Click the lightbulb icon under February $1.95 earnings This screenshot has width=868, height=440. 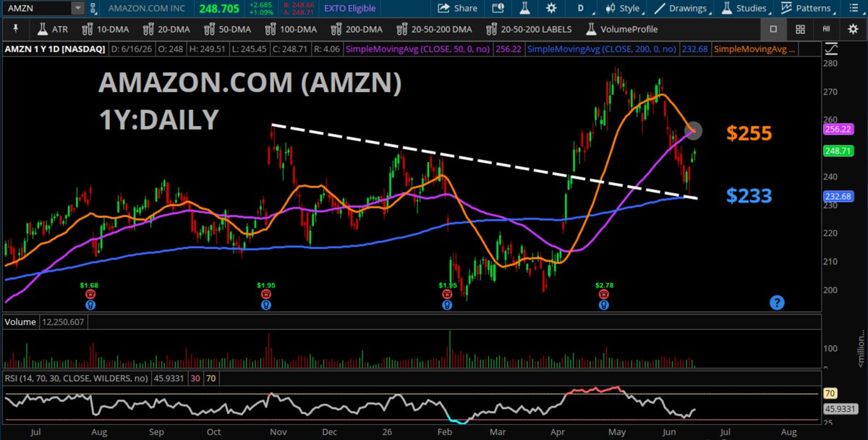tap(447, 305)
